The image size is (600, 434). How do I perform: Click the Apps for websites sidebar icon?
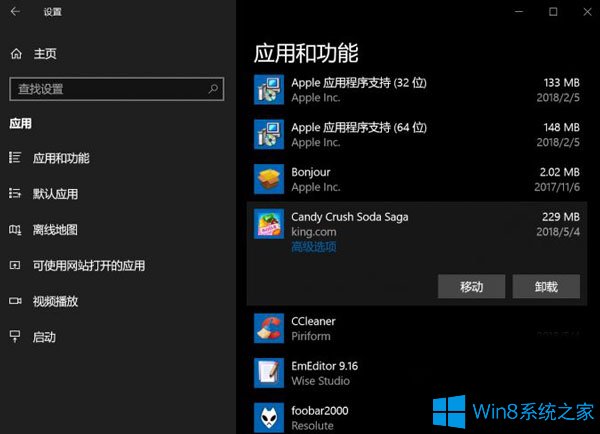[x=15, y=265]
